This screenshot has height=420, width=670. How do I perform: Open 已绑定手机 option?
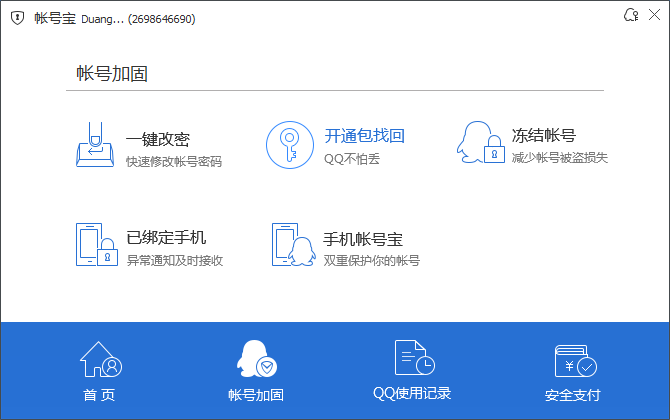(x=166, y=238)
